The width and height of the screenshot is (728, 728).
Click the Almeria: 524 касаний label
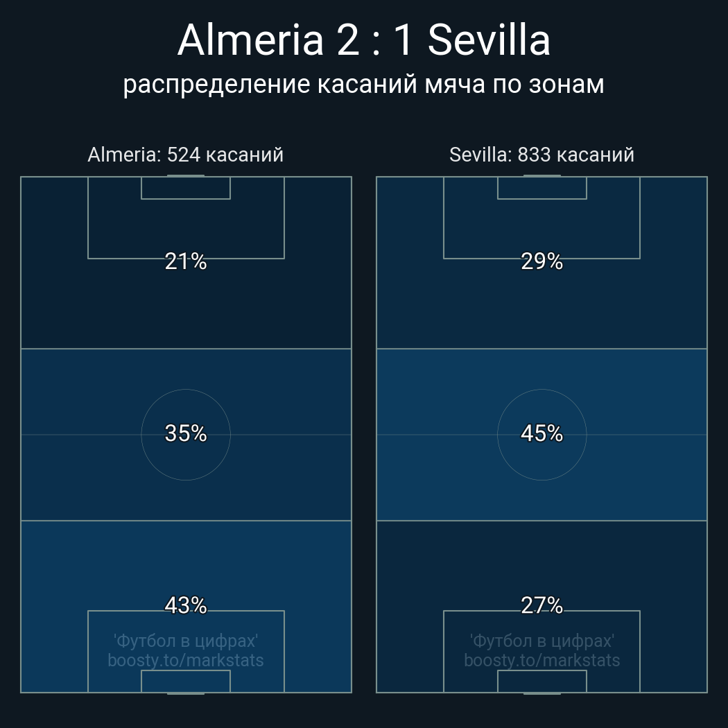(186, 155)
